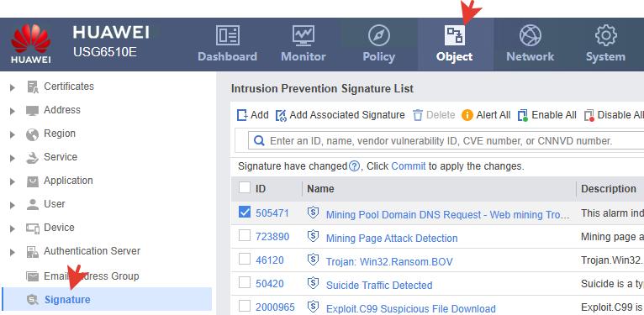
Task: Click Add signature button
Action: pyautogui.click(x=252, y=115)
